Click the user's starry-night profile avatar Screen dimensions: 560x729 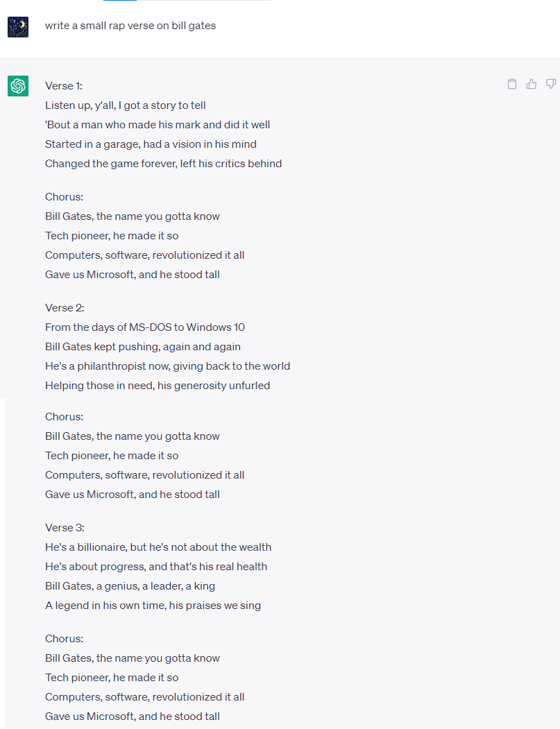pyautogui.click(x=18, y=26)
